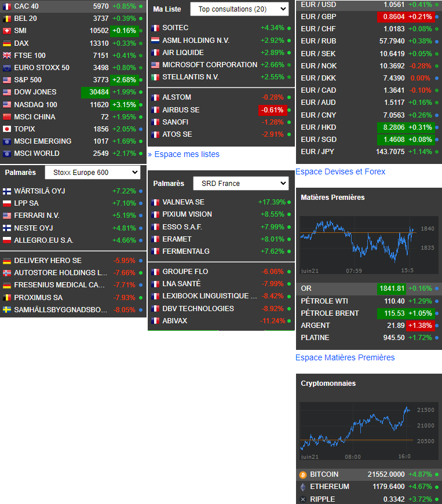Open the 'Espace Devises et Forex' link
Image resolution: width=442 pixels, height=504 pixels.
(340, 171)
